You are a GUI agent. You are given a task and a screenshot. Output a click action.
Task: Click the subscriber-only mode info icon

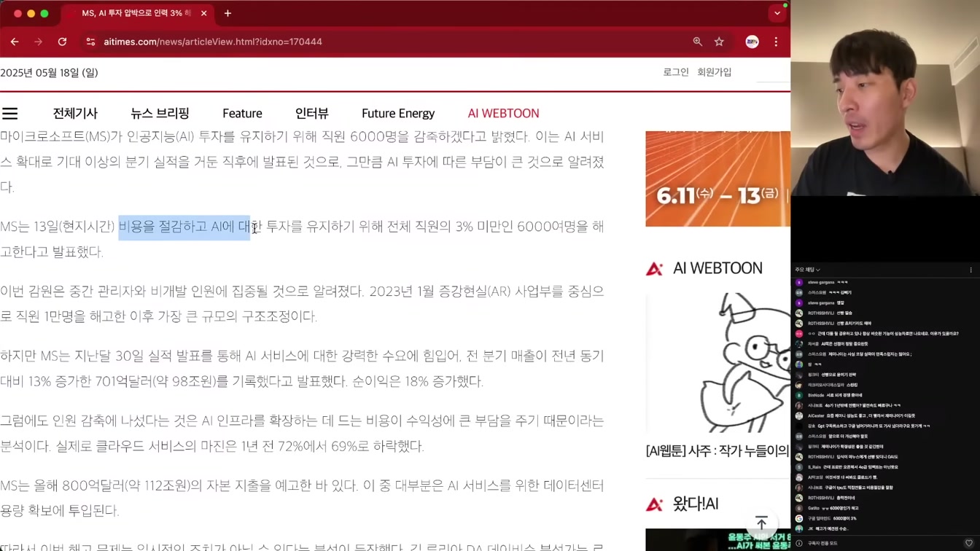(799, 543)
